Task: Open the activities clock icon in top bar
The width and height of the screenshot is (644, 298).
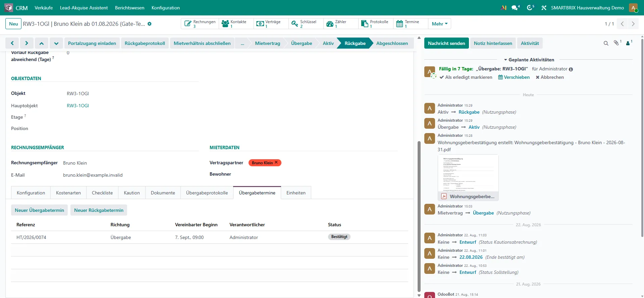Action: (530, 8)
